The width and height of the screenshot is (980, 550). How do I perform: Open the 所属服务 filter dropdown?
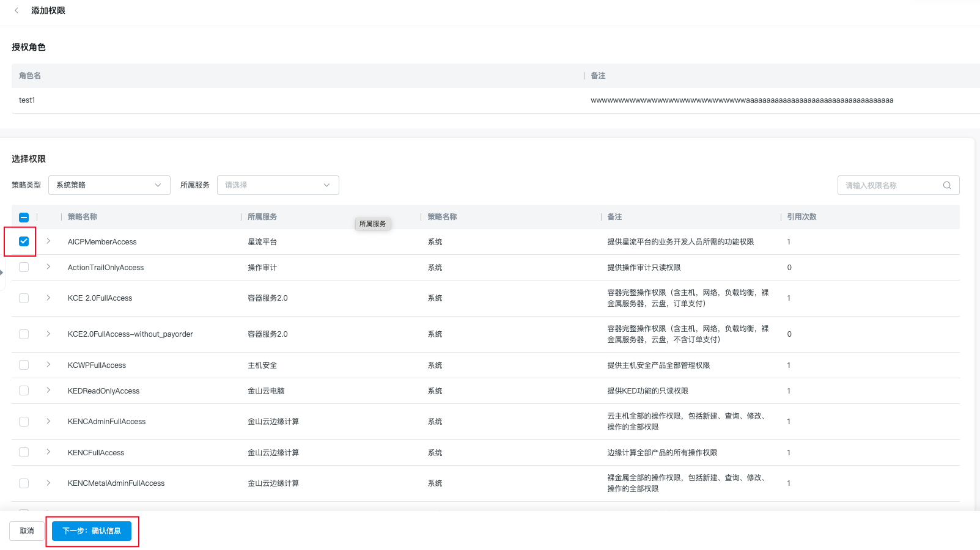click(278, 185)
